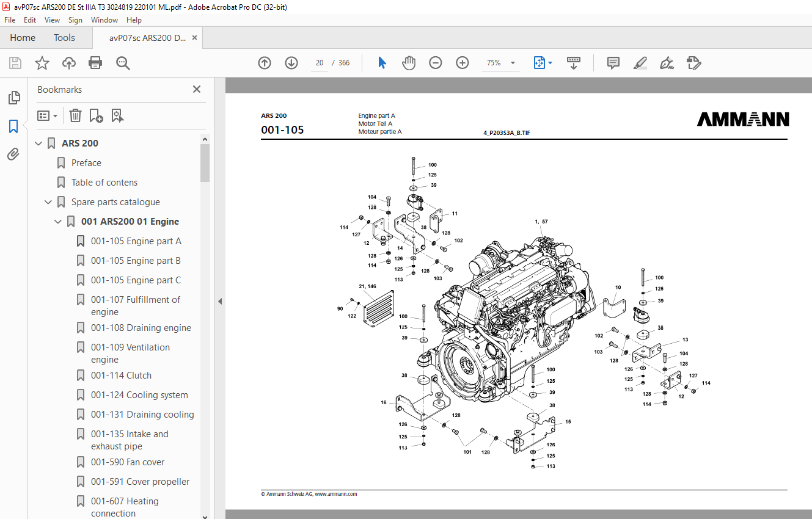The height and width of the screenshot is (519, 812).
Task: Open the Table of contens bookmark
Action: click(104, 183)
